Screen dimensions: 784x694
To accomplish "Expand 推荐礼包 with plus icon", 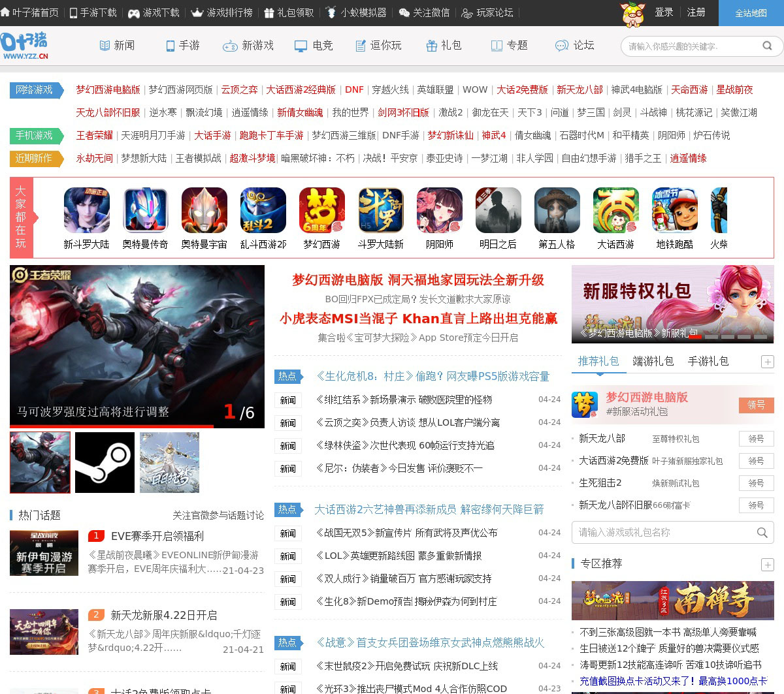I will pyautogui.click(x=768, y=362).
